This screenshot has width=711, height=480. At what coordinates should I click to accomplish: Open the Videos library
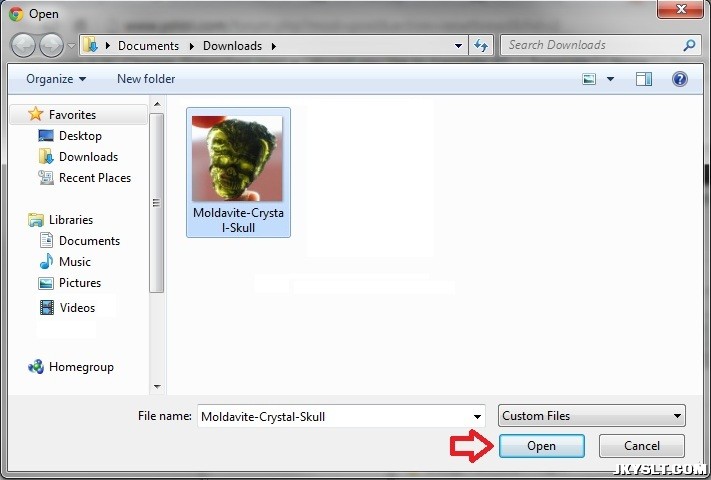[x=77, y=308]
